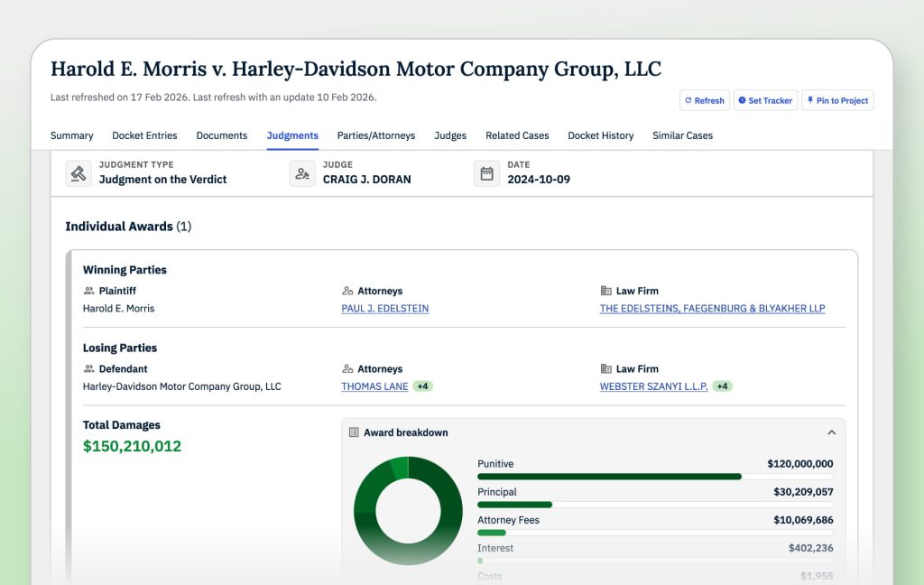Open The Edelsteins, Faegenburg & Blyakher LLP link

tap(712, 309)
